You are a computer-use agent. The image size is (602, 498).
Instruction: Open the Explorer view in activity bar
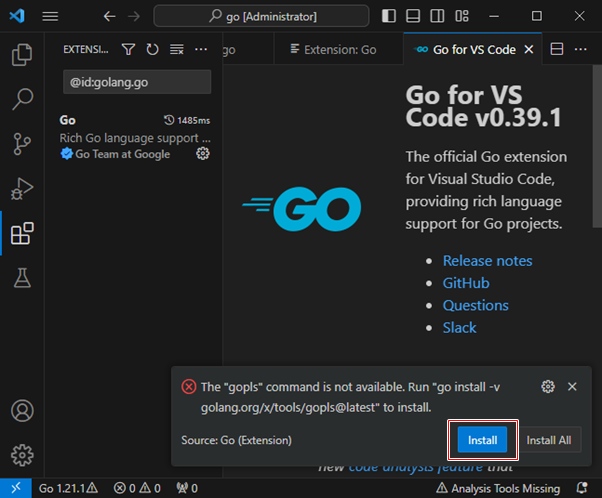pyautogui.click(x=22, y=55)
